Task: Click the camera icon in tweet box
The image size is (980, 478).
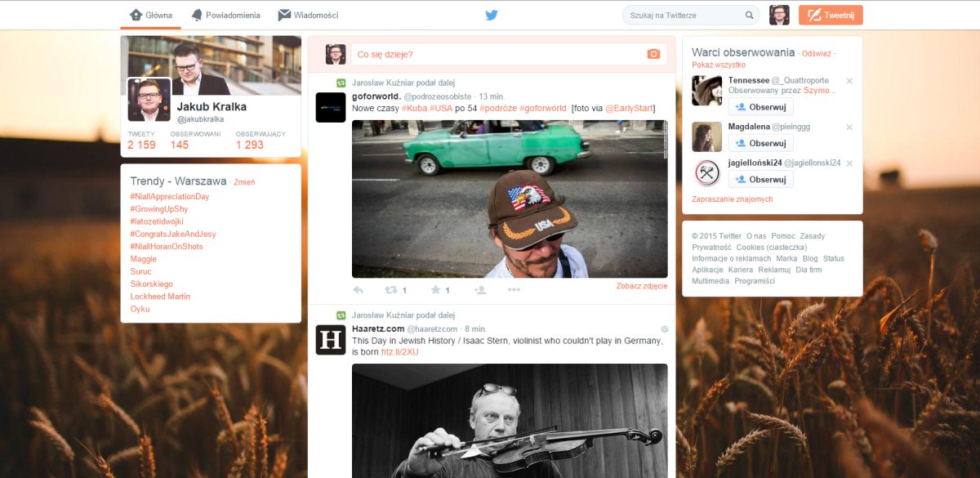Action: click(653, 54)
